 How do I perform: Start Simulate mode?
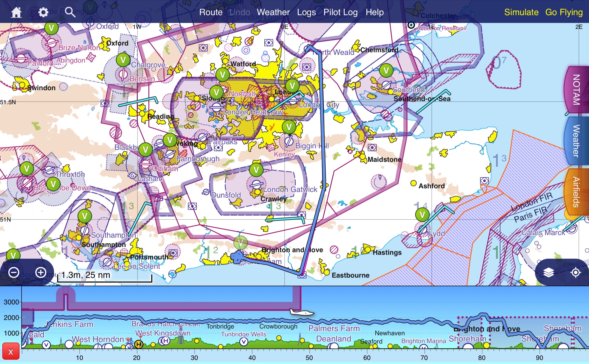point(521,12)
